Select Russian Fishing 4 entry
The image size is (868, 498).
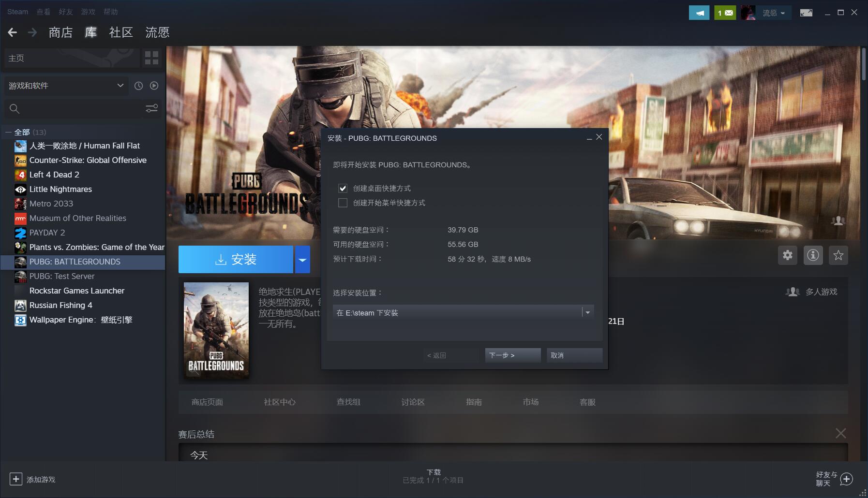click(x=61, y=305)
